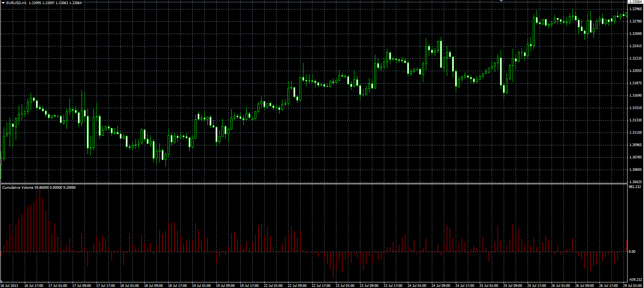Viewport: 644px width, 288px height.
Task: Click the 1.31510 price axis label
Action: (636, 108)
